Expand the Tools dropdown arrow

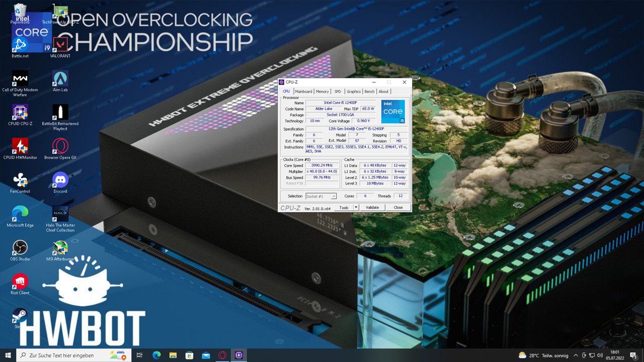[356, 207]
